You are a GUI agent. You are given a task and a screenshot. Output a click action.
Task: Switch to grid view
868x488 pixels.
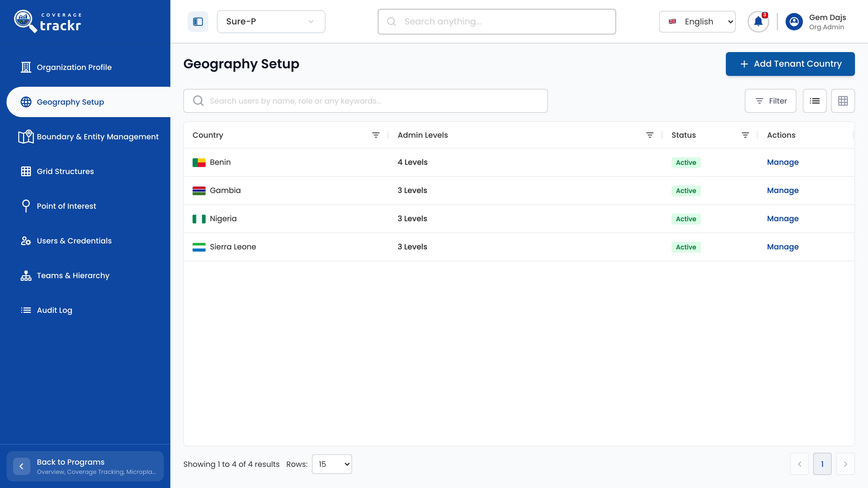(843, 101)
